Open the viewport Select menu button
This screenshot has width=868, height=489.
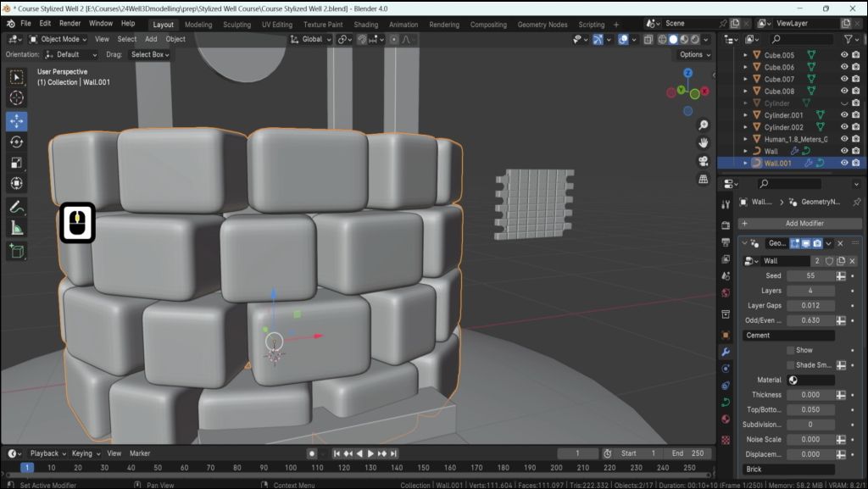pyautogui.click(x=127, y=39)
